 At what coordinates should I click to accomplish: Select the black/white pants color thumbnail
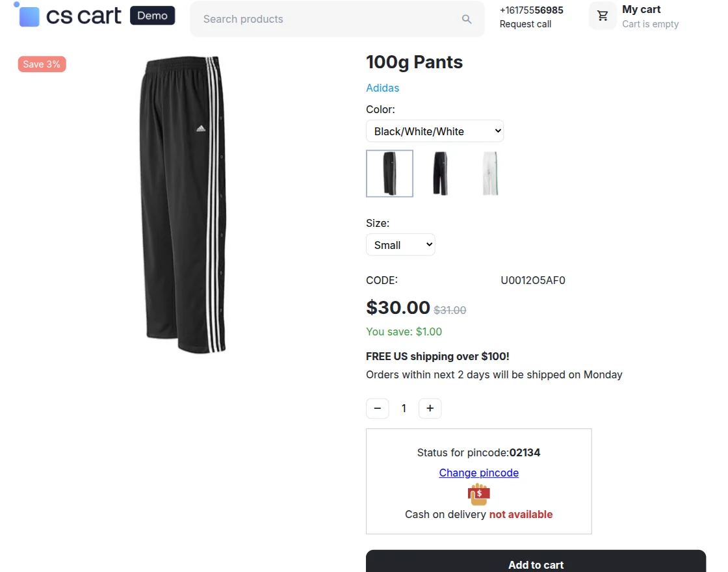pyautogui.click(x=389, y=174)
